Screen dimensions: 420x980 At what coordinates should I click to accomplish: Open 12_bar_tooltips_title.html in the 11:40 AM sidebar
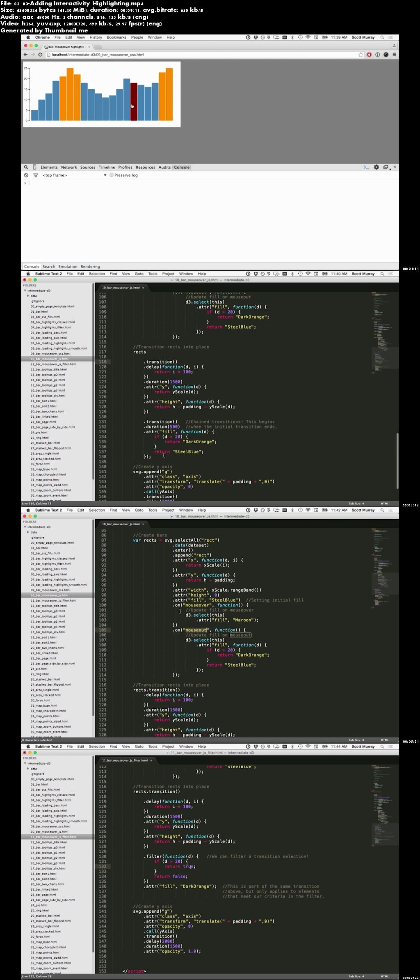point(48,369)
